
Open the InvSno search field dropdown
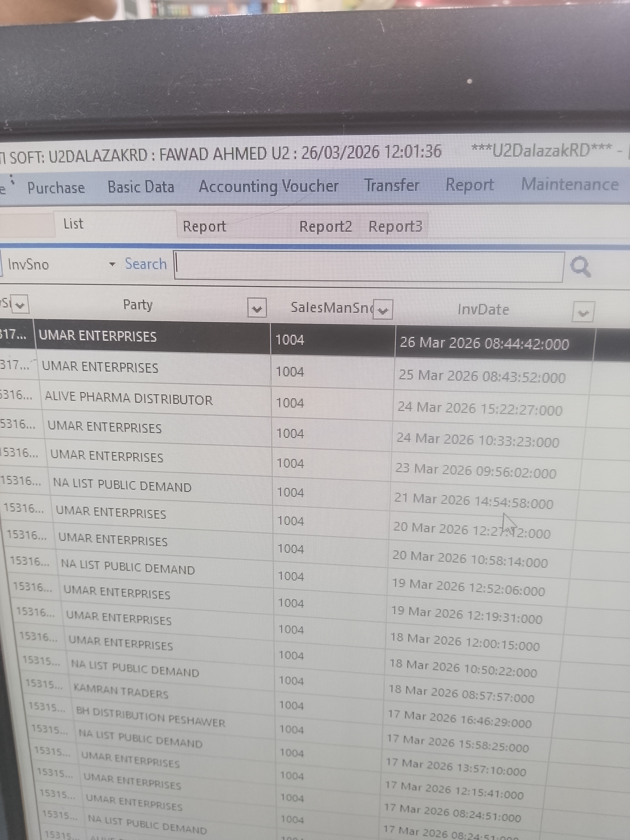click(112, 264)
